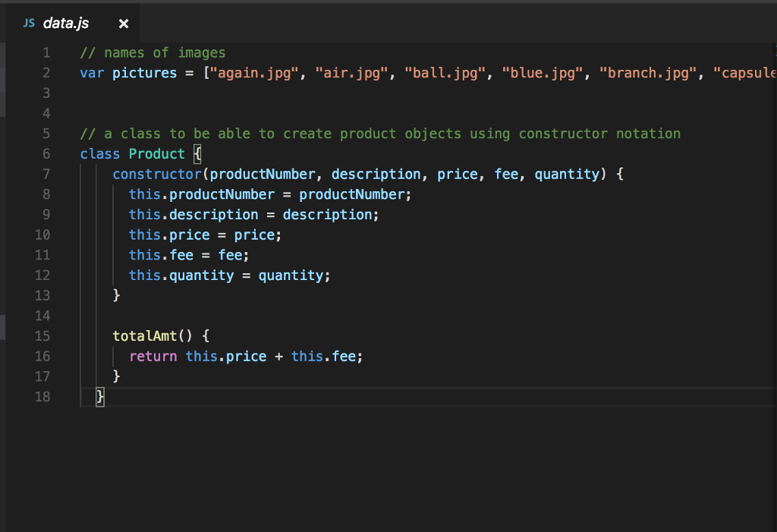Click line number 6 in gutter

[46, 154]
